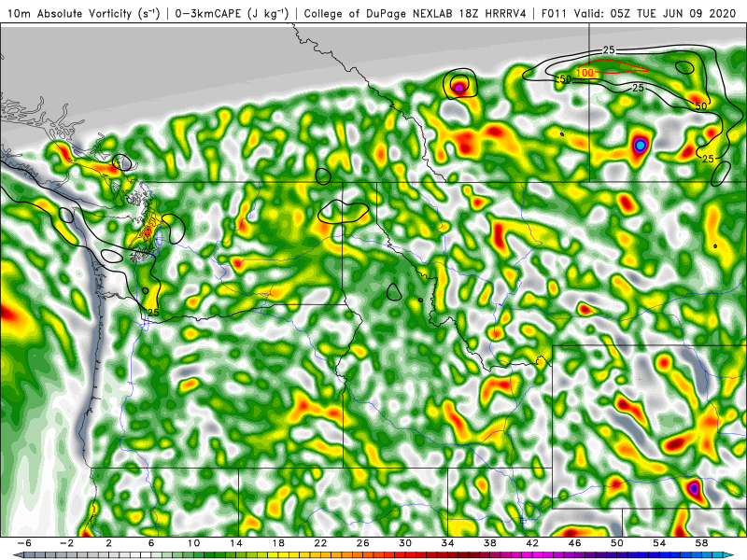Click the "10" colorbar tick label
This screenshot has height=560, width=747.
(x=193, y=543)
